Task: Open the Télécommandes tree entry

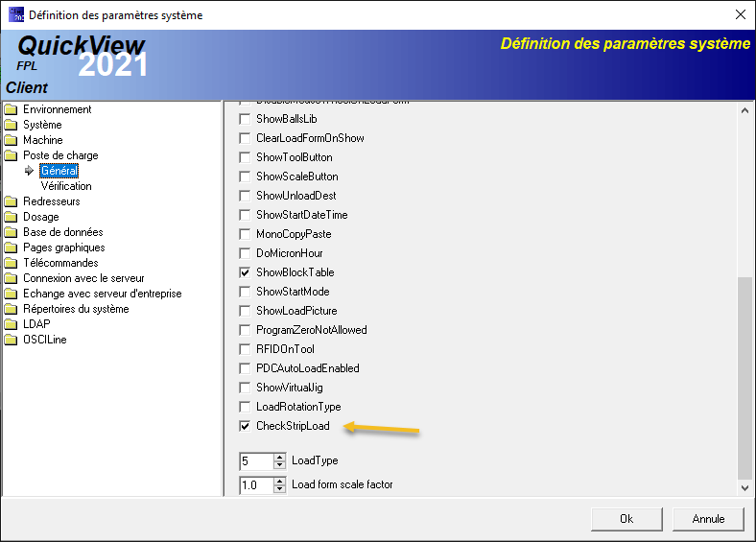Action: 60,263
